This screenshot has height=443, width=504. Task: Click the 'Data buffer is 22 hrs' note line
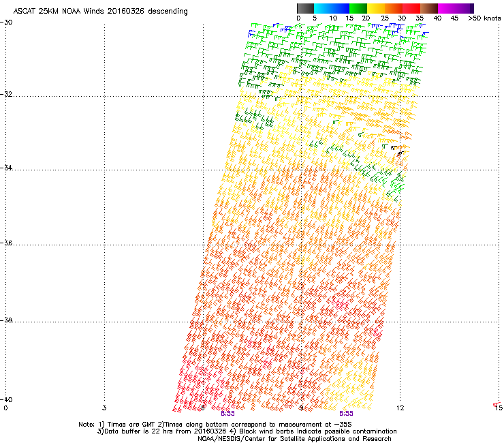(x=247, y=431)
